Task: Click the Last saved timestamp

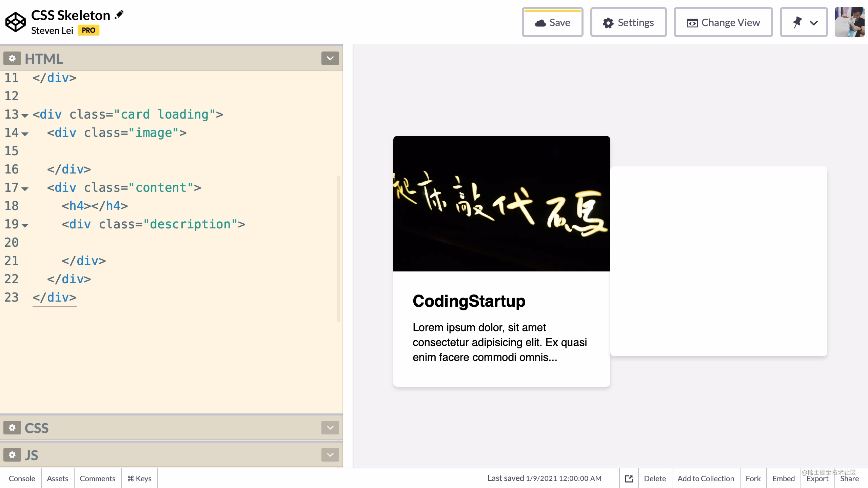Action: (x=544, y=478)
